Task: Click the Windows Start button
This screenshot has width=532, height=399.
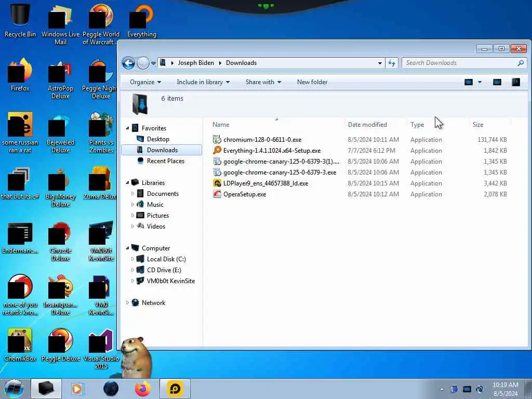Action: coord(14,389)
